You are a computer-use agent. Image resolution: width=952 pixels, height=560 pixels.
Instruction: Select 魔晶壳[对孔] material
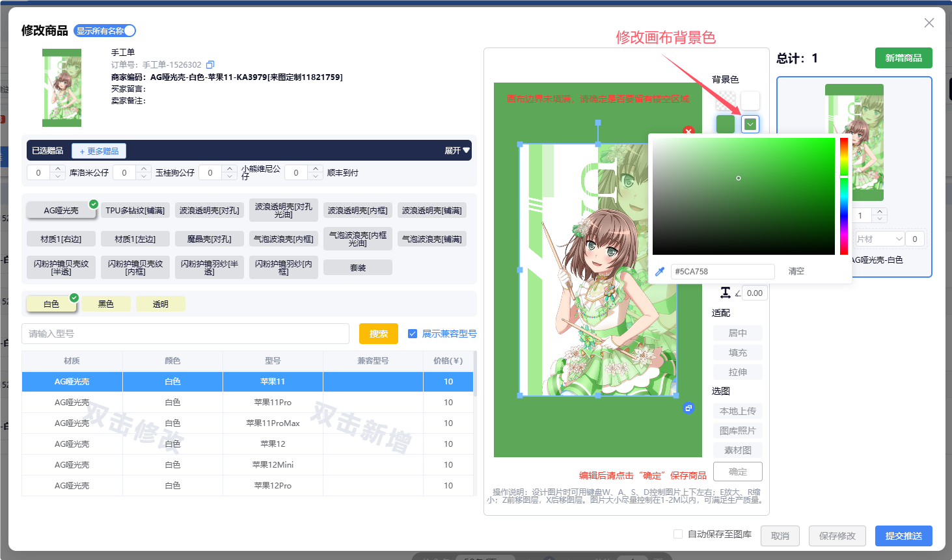coord(210,239)
